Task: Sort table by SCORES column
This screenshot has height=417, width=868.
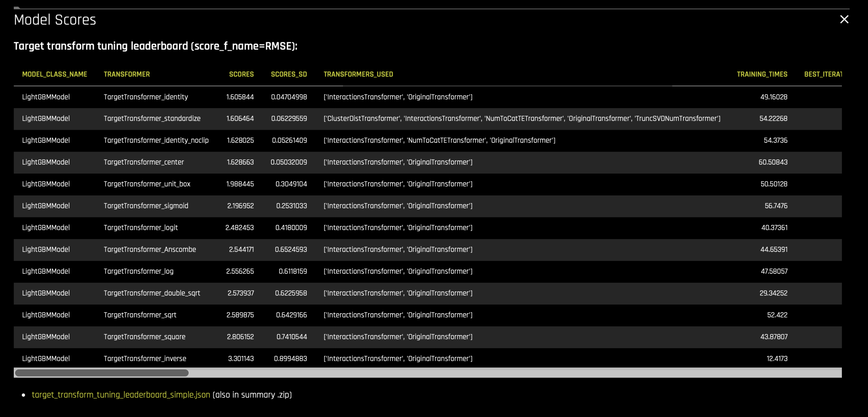Action: point(241,74)
